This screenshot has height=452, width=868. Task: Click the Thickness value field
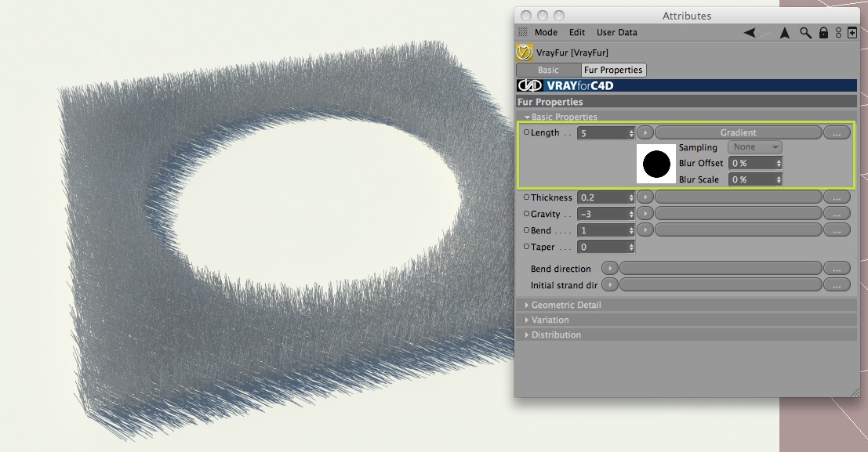point(605,197)
